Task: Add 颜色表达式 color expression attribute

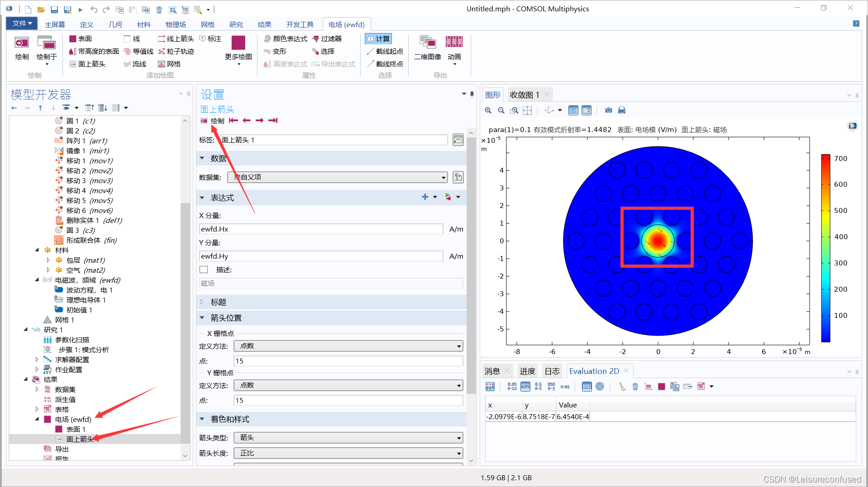Action: 286,39
